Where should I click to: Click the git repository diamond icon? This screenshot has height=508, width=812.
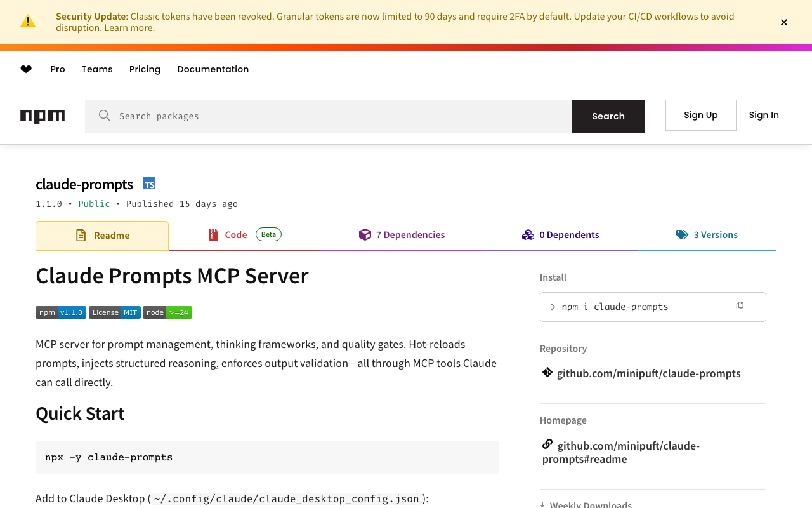[547, 373]
